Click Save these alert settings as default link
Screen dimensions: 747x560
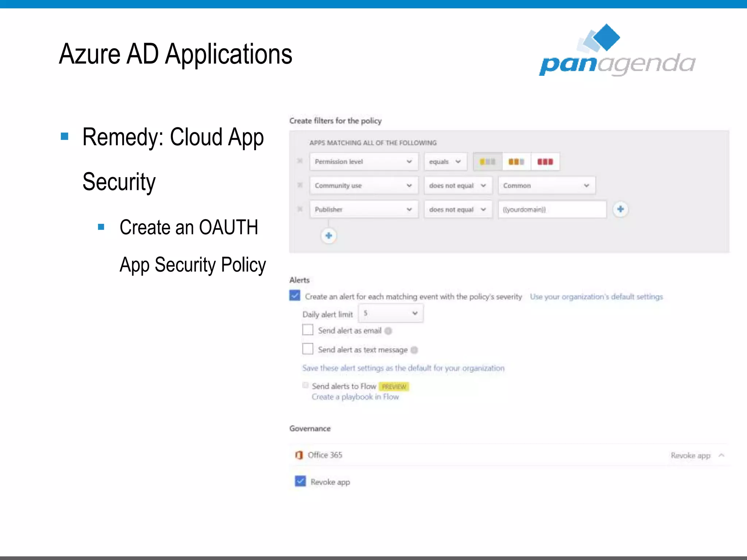pyautogui.click(x=403, y=368)
